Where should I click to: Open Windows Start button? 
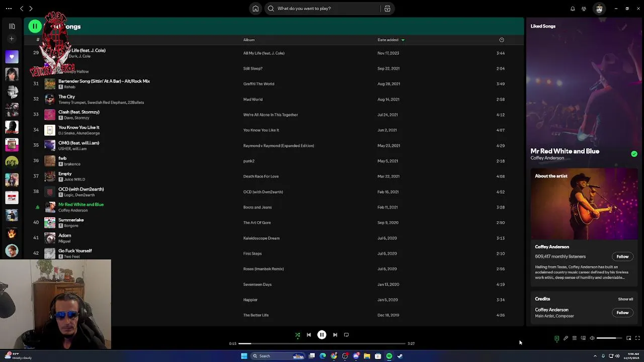[x=244, y=356]
